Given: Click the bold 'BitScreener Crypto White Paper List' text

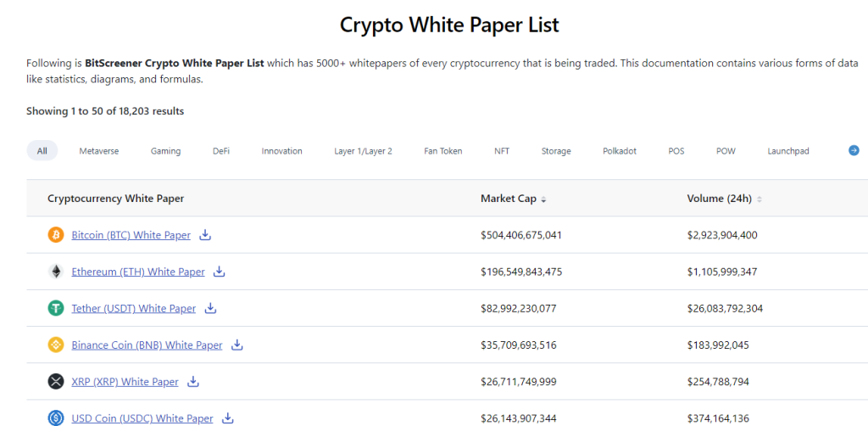Looking at the screenshot, I should click(175, 63).
